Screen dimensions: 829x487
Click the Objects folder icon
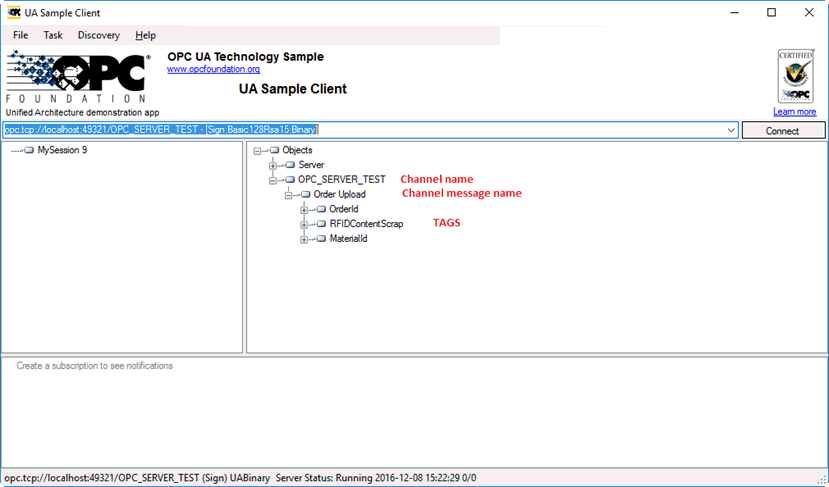tap(274, 150)
